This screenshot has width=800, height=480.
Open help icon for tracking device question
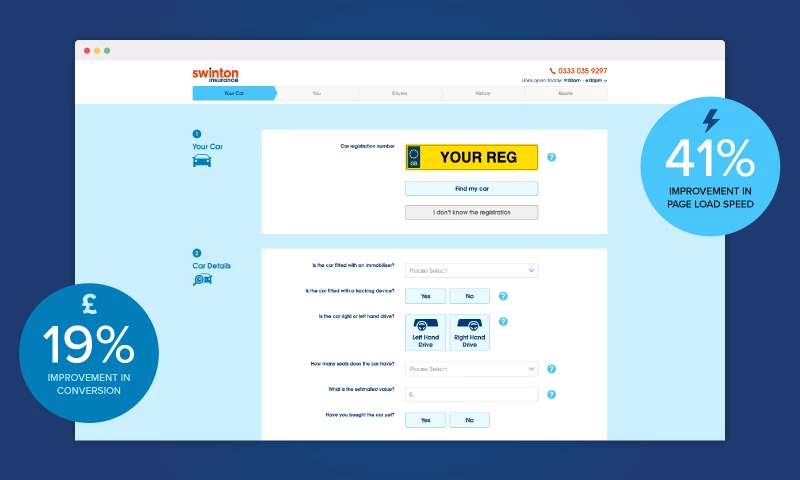(x=503, y=296)
